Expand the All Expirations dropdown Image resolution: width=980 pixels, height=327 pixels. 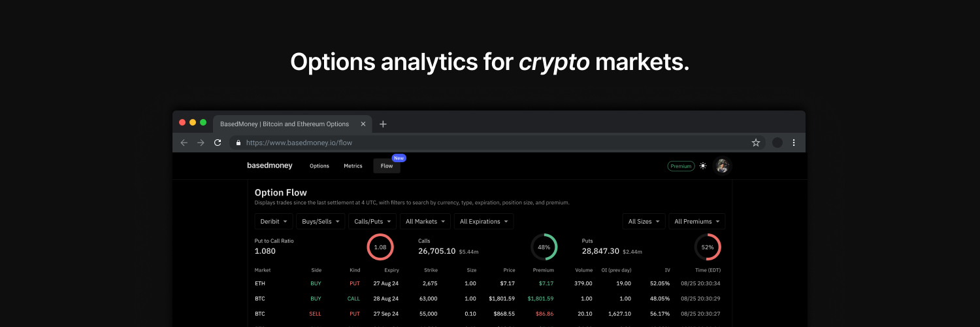(x=484, y=222)
